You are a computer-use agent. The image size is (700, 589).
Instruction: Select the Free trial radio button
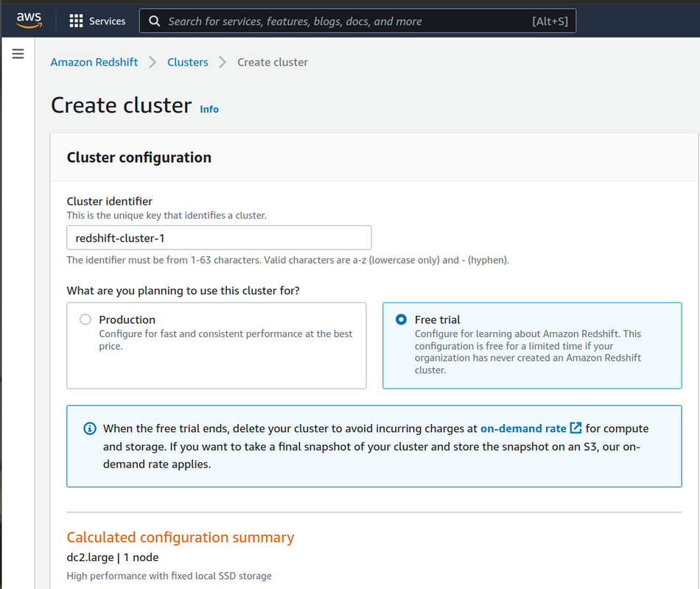pyautogui.click(x=401, y=320)
